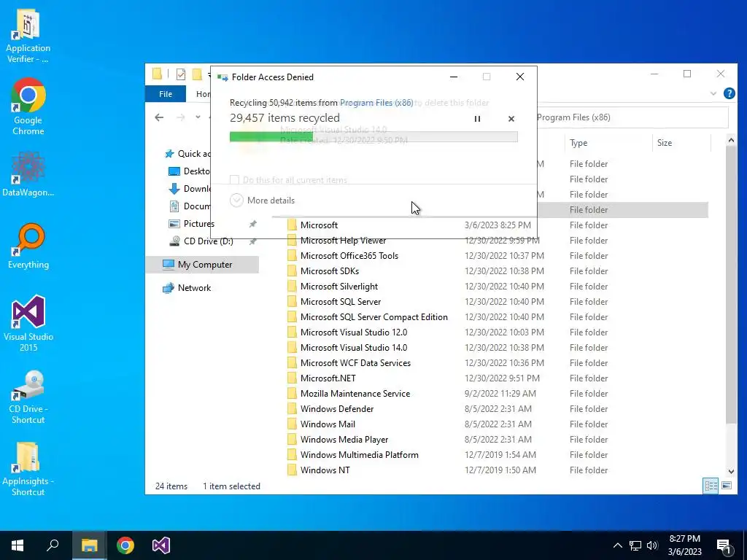747x560 pixels.
Task: Select the Microsoft Silverlight folder
Action: click(339, 286)
